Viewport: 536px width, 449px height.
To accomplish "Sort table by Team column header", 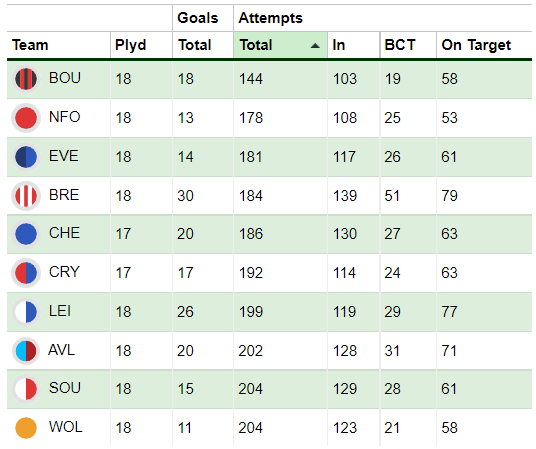I will coord(30,45).
